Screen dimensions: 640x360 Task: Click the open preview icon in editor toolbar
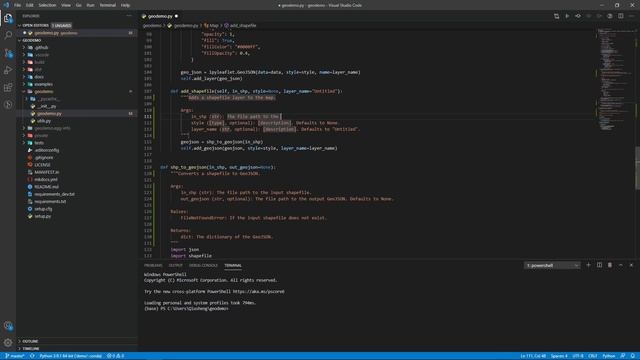(610, 16)
